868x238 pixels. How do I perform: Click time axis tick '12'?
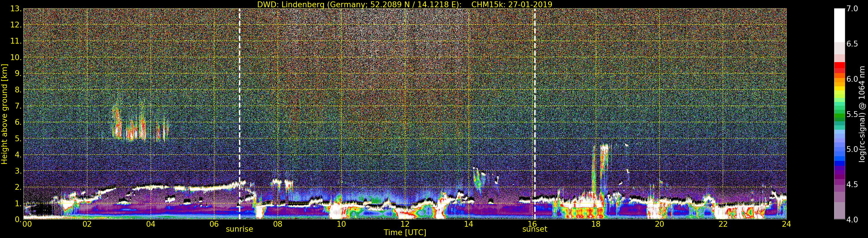coord(405,224)
